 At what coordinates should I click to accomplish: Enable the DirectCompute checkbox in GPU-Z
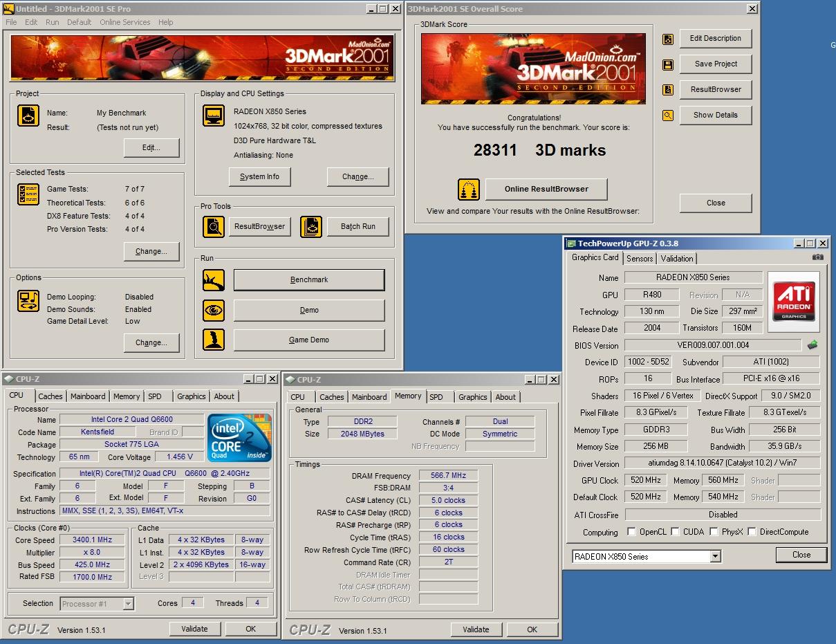pyautogui.click(x=753, y=532)
